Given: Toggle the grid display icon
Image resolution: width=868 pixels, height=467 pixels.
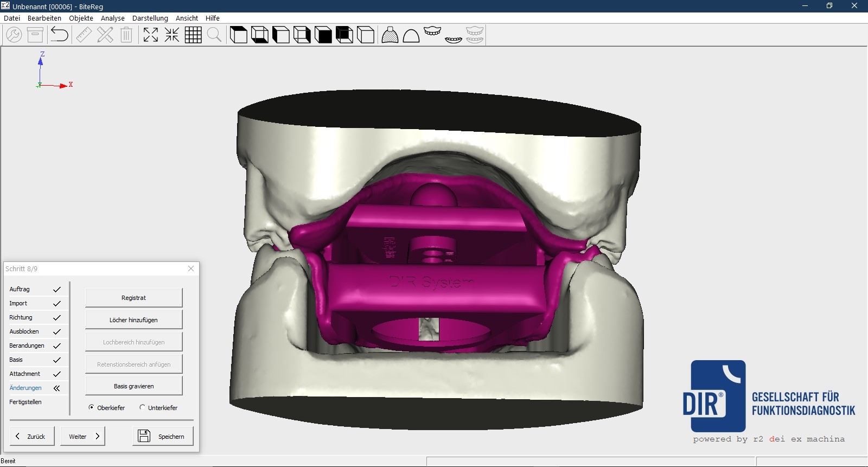Looking at the screenshot, I should 193,35.
